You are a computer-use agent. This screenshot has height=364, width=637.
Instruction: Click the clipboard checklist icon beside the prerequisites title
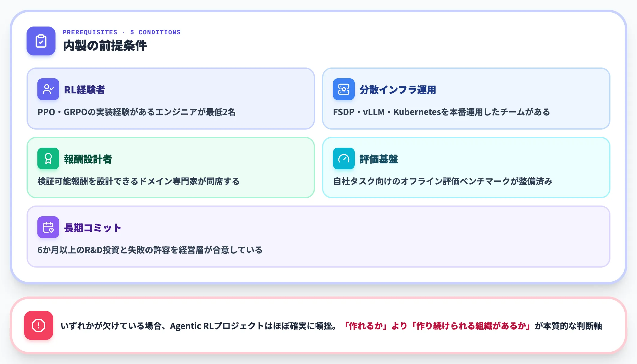pyautogui.click(x=41, y=41)
